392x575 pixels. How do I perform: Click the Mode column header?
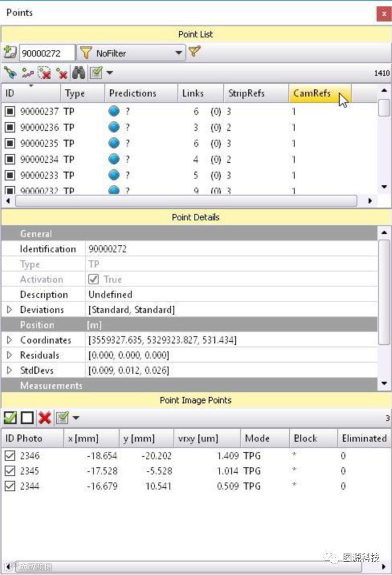[x=264, y=438]
